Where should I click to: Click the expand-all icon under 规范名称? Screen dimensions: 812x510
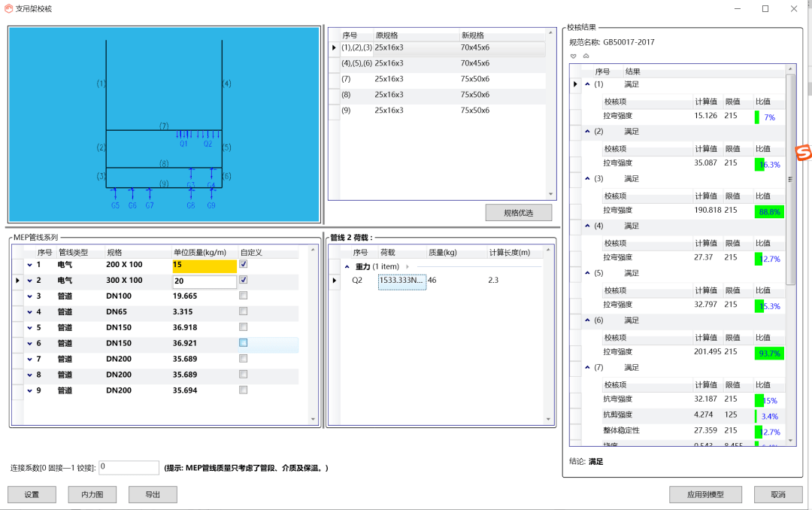point(574,56)
